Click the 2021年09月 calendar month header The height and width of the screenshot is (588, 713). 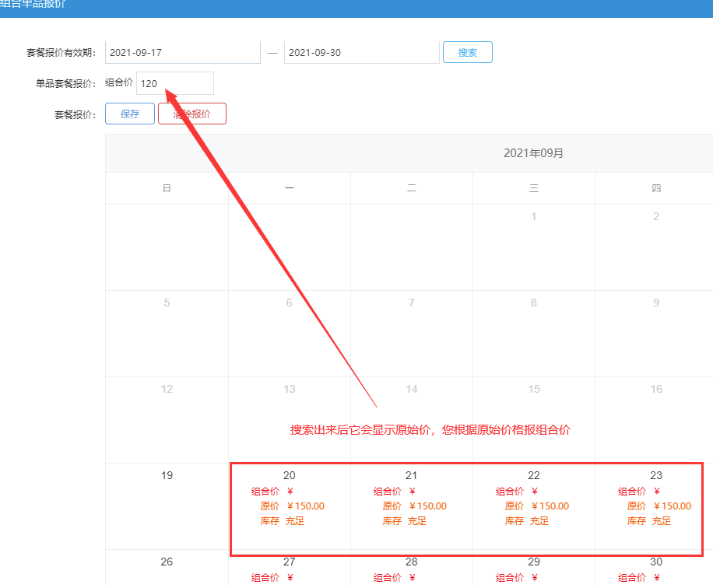(x=533, y=153)
